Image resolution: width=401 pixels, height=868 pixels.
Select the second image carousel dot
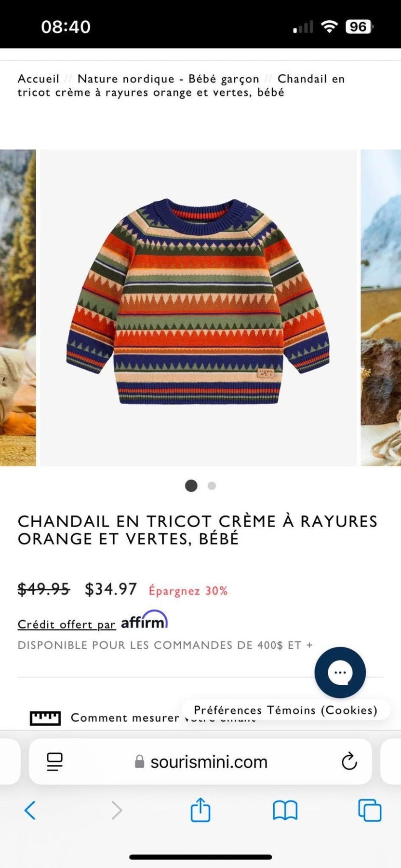pyautogui.click(x=212, y=486)
